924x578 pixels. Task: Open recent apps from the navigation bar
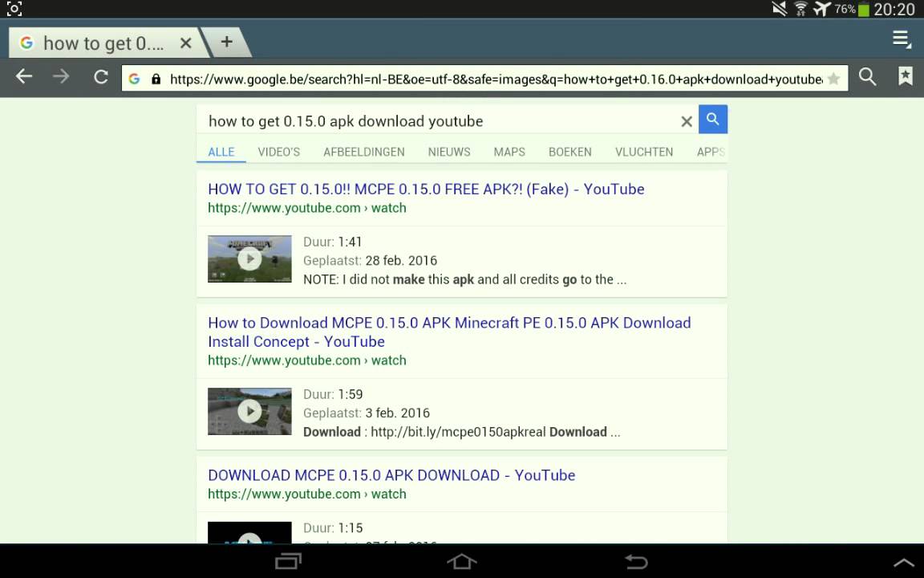coord(288,561)
